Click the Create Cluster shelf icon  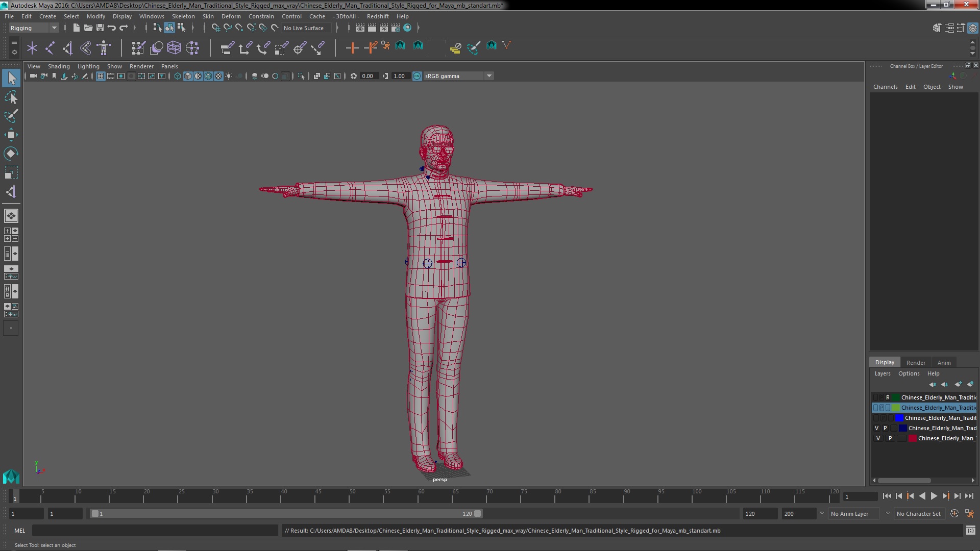pos(192,48)
